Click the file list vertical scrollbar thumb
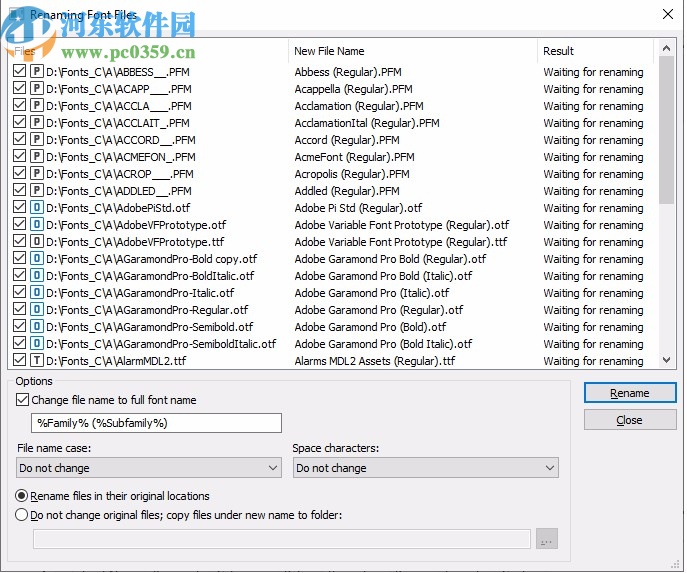Screen dimensions: 687x573 pyautogui.click(x=666, y=130)
